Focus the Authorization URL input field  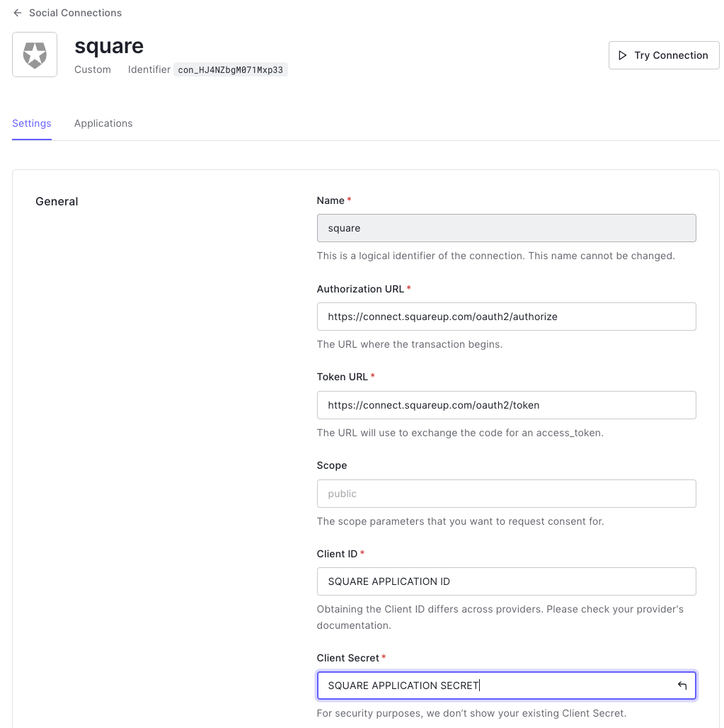pyautogui.click(x=506, y=317)
